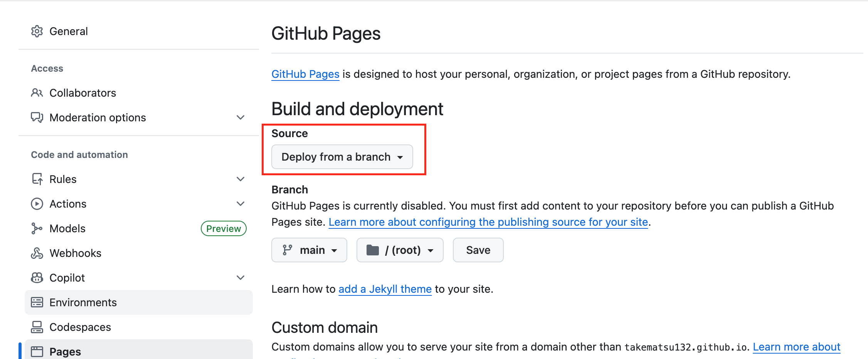
Task: Click the General settings gear icon
Action: [x=37, y=31]
